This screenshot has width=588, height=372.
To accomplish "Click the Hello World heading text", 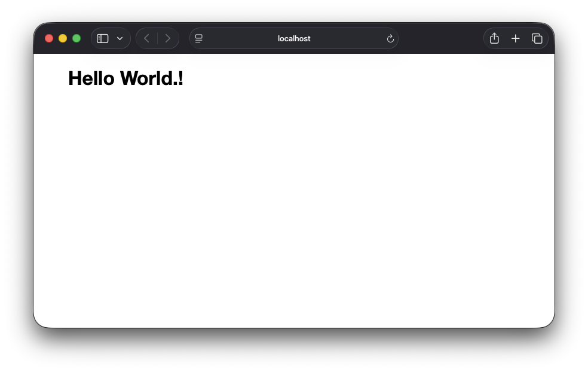I will (x=125, y=78).
